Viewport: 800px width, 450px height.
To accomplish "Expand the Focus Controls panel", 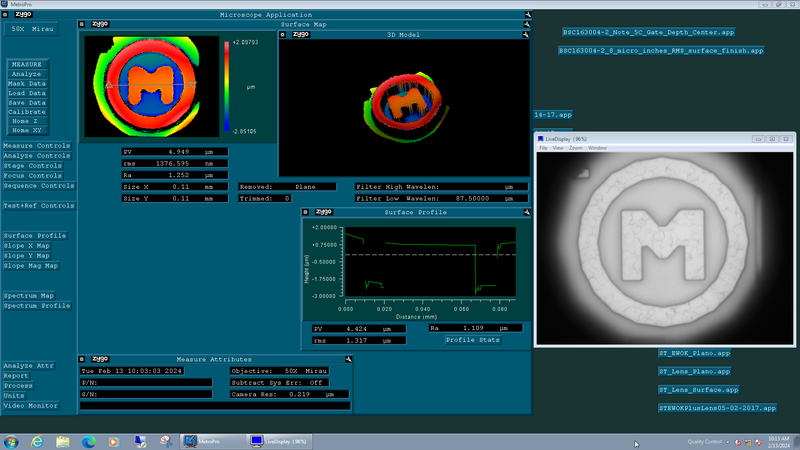I will (32, 176).
